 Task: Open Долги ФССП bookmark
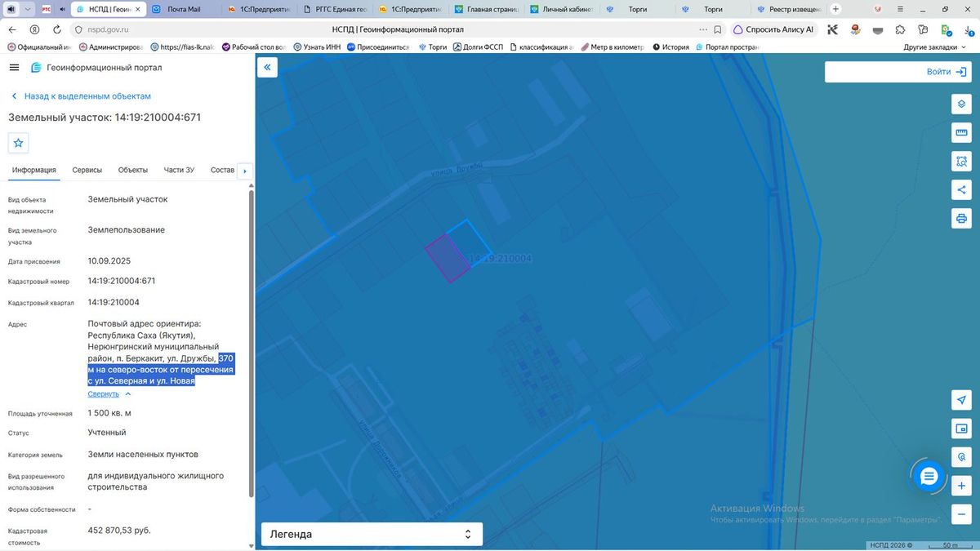click(478, 47)
